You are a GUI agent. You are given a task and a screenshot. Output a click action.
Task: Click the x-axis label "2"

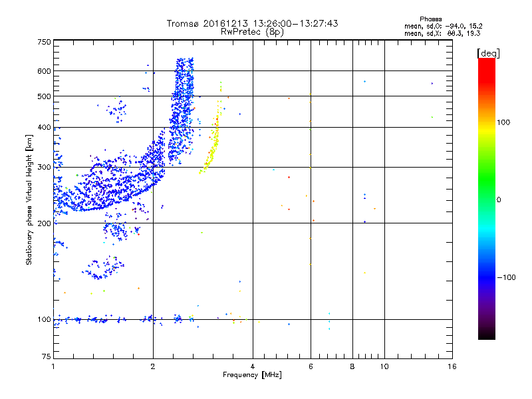(x=153, y=366)
